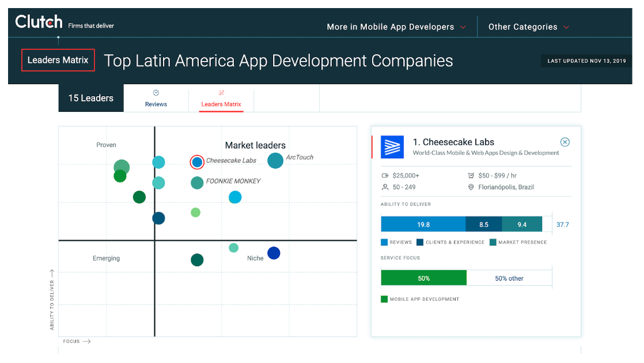Click the Florianópolis, Brazil location text

(506, 187)
